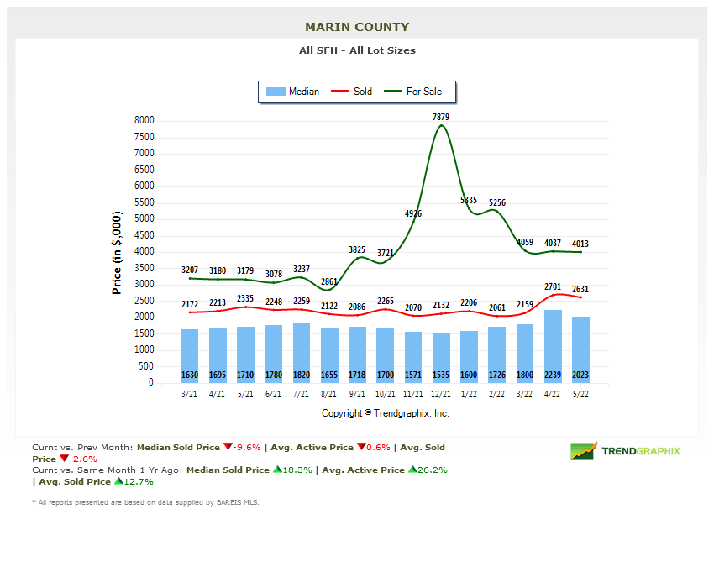Click the MARIN COUNTY report title
The height and width of the screenshot is (588, 714).
(356, 27)
